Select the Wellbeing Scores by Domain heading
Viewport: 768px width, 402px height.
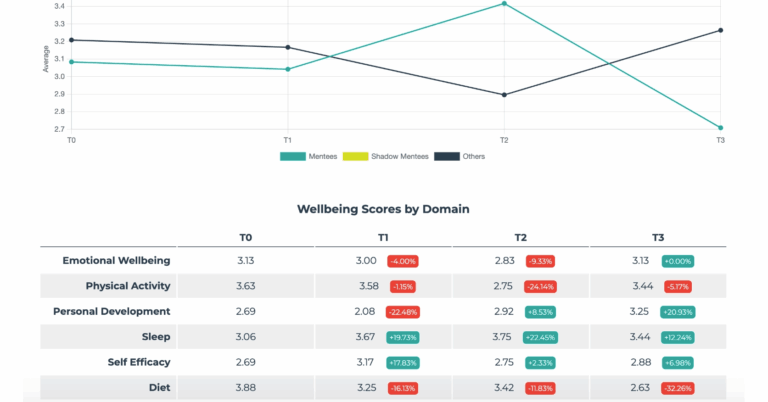pyautogui.click(x=383, y=209)
